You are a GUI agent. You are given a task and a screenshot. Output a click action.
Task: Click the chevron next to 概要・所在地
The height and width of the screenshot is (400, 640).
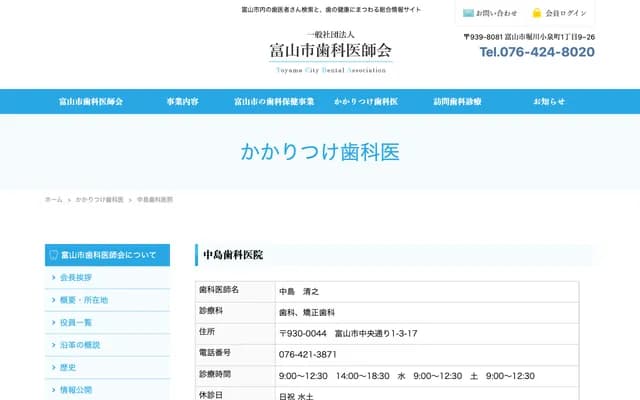coord(53,300)
